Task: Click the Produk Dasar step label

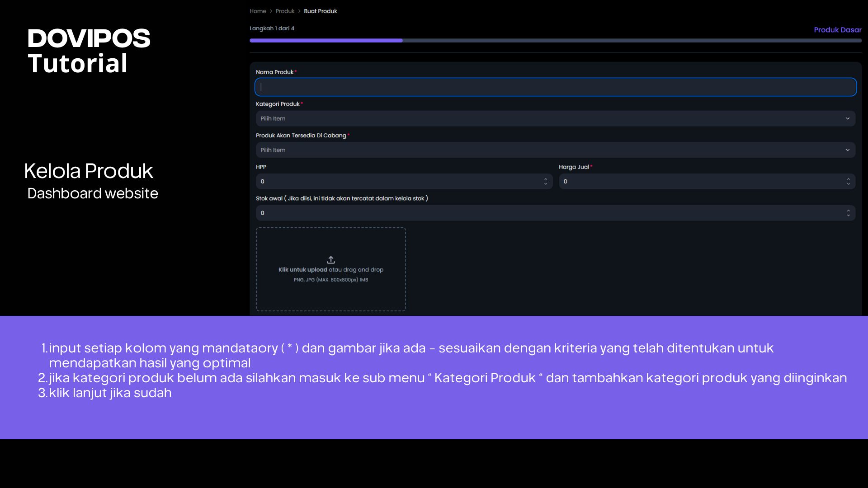Action: coord(837,30)
